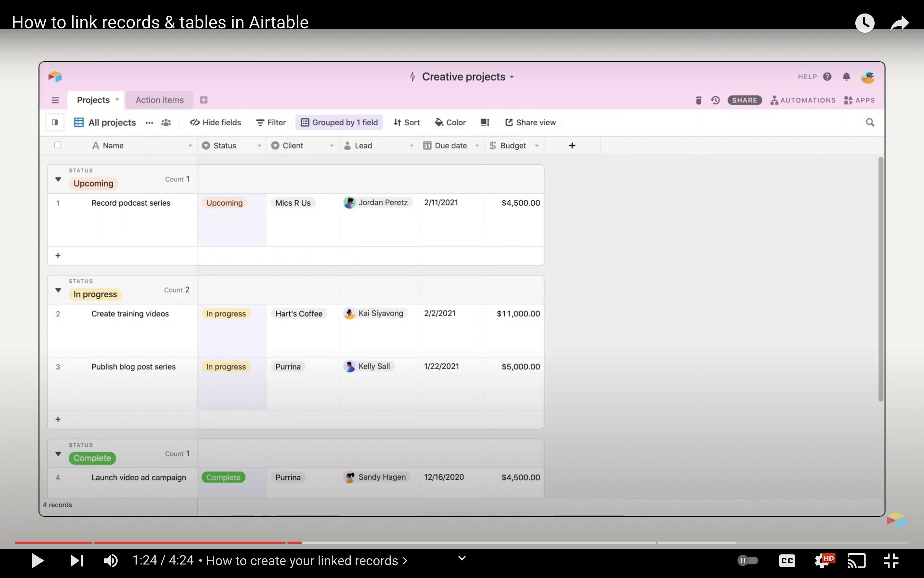This screenshot has width=924, height=578.
Task: Click the lightning icon beside base title
Action: [x=412, y=77]
